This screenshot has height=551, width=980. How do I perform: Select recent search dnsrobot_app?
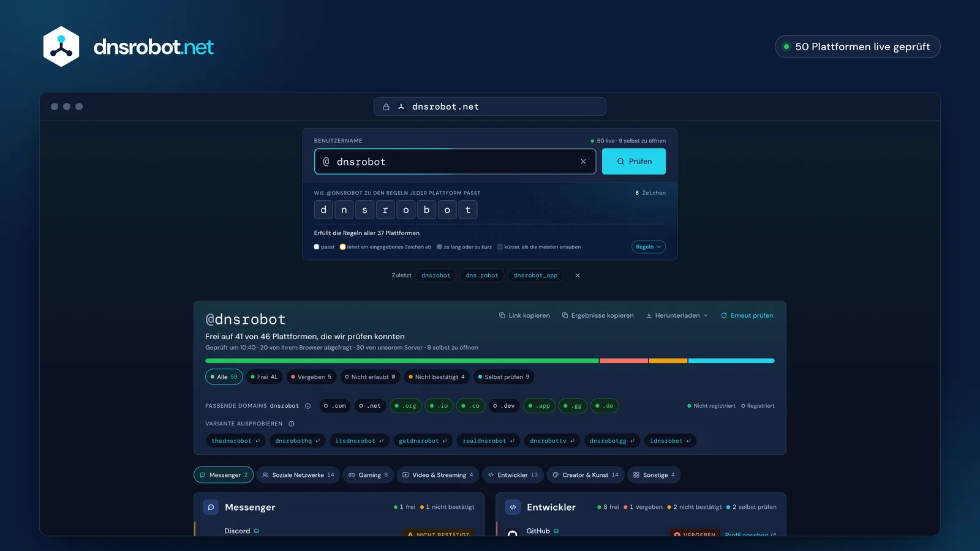(x=535, y=275)
